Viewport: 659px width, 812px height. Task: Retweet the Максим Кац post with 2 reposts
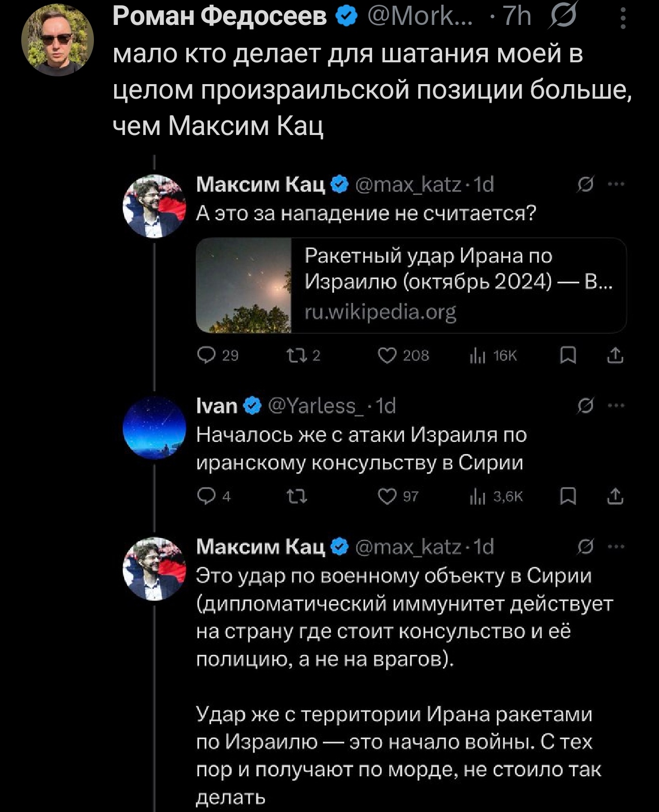click(296, 355)
